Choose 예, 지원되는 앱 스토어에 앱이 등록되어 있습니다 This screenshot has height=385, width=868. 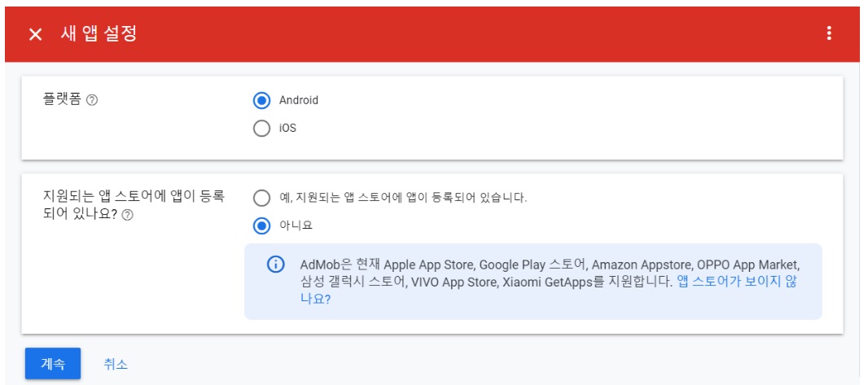click(261, 198)
